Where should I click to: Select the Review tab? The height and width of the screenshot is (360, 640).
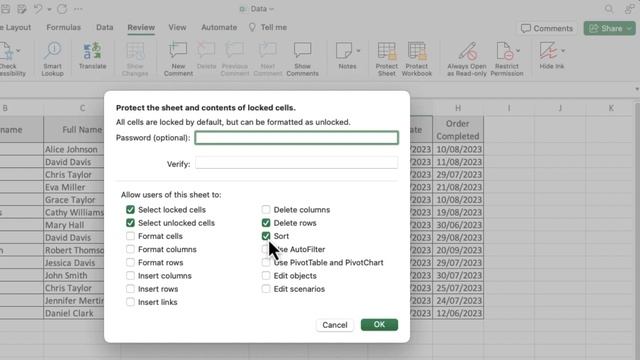[141, 27]
